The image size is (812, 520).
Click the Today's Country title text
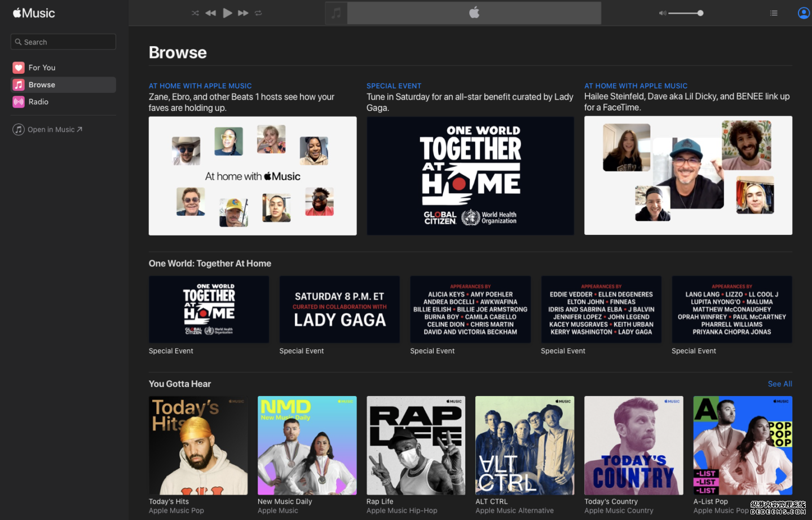[x=611, y=501]
